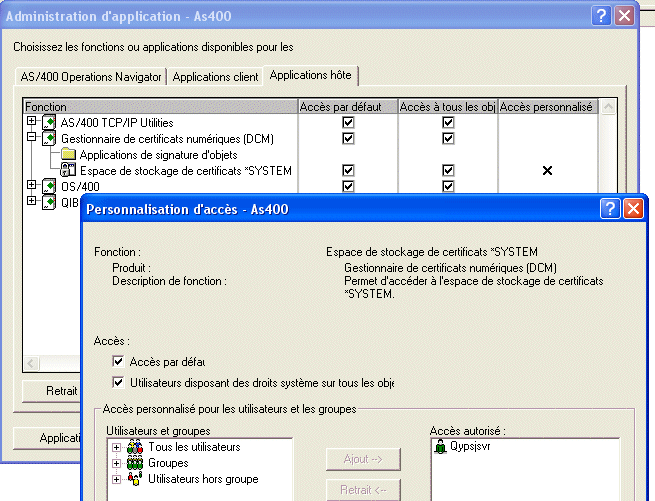Click the X mark in Accès personnalisé column
This screenshot has height=501, width=655.
pyautogui.click(x=547, y=170)
